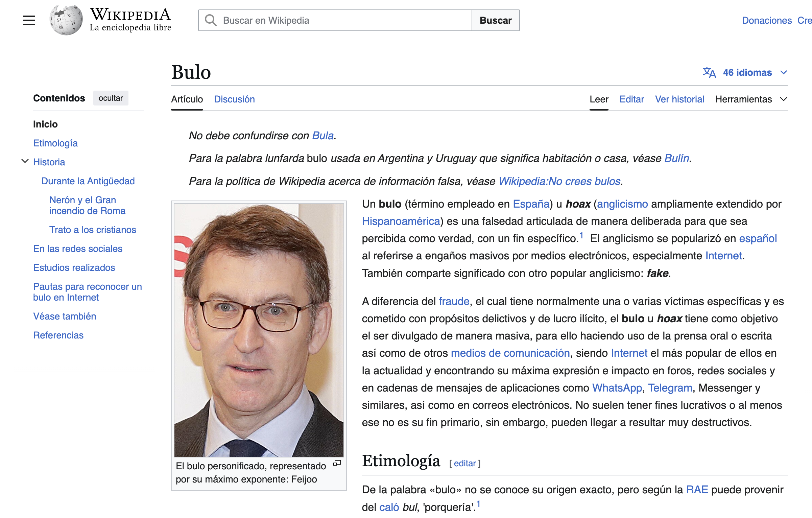Open the portrait photo thumbnail

(259, 330)
